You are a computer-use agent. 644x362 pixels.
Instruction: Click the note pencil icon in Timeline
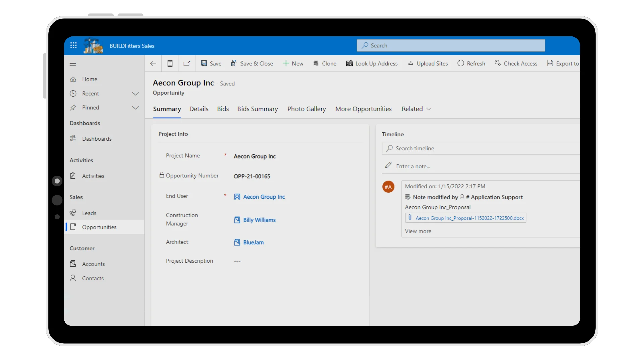point(388,165)
